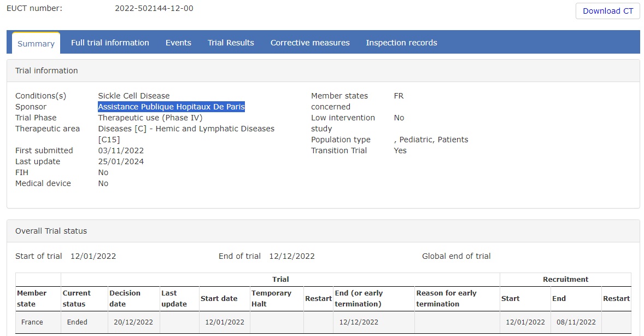This screenshot has width=644, height=336.
Task: Click Reason for early termination header
Action: point(457,299)
